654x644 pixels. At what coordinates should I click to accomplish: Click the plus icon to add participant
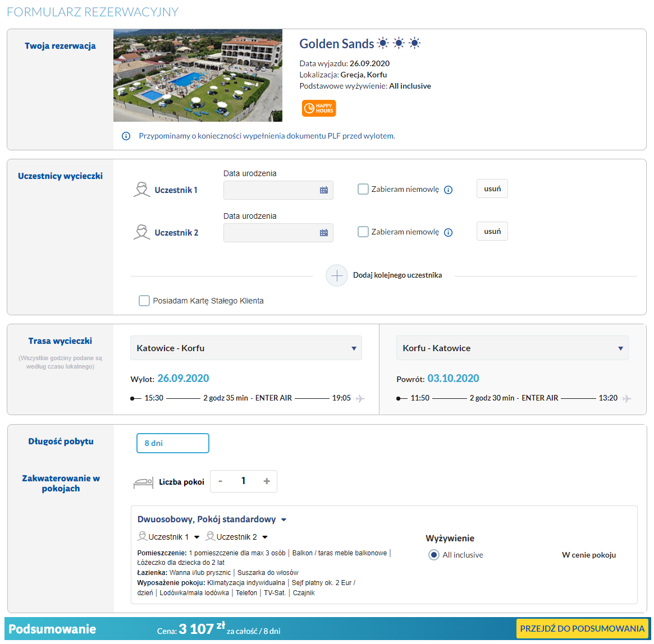pos(337,275)
